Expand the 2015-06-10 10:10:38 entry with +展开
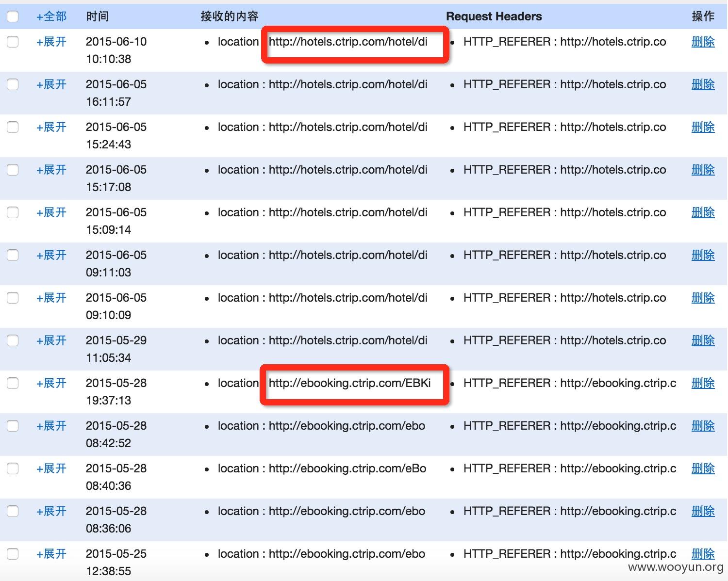 (x=51, y=42)
